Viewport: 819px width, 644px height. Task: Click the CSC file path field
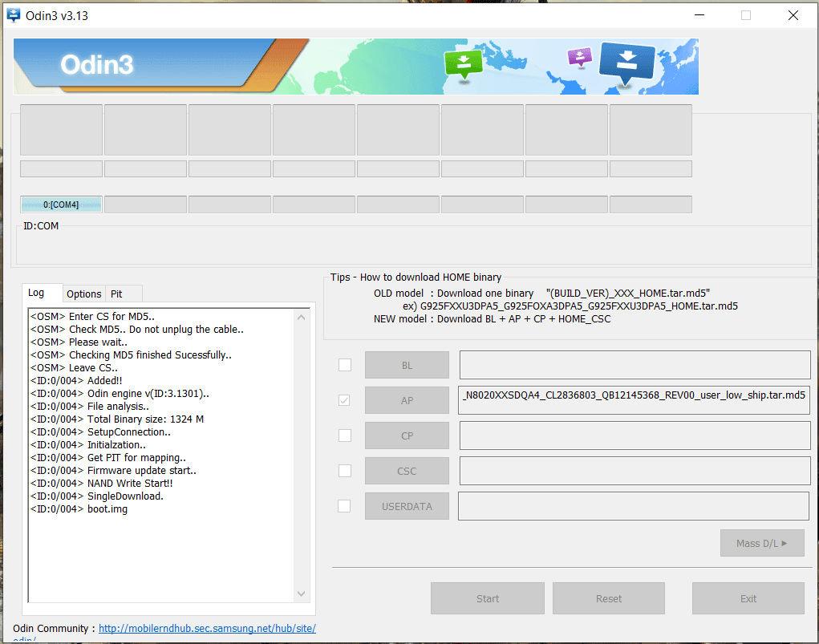click(635, 471)
